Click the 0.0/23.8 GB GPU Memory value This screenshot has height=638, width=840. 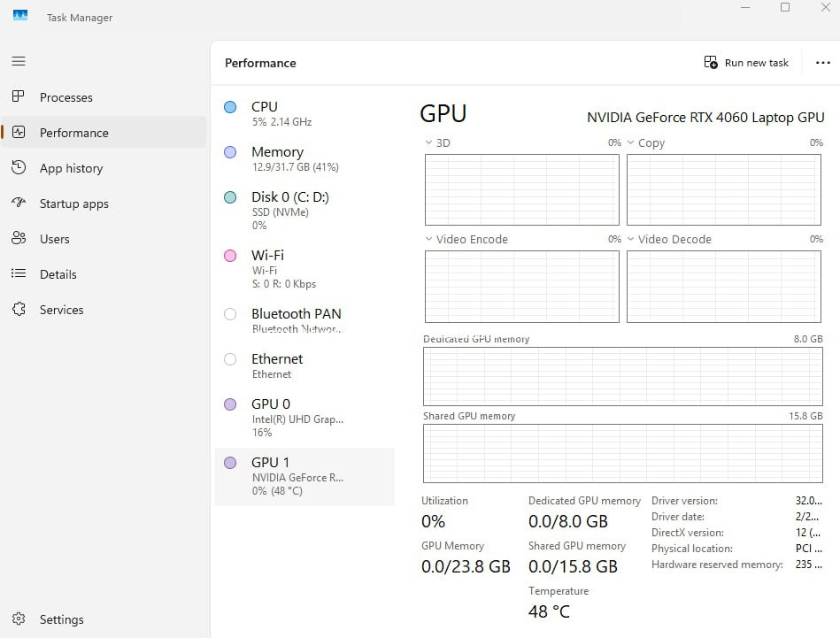tap(466, 566)
